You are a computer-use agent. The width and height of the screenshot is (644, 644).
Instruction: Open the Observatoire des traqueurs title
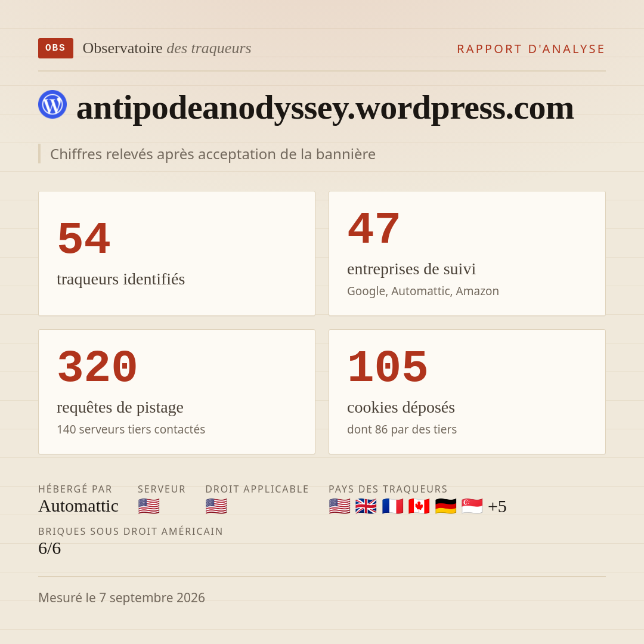coord(167,48)
